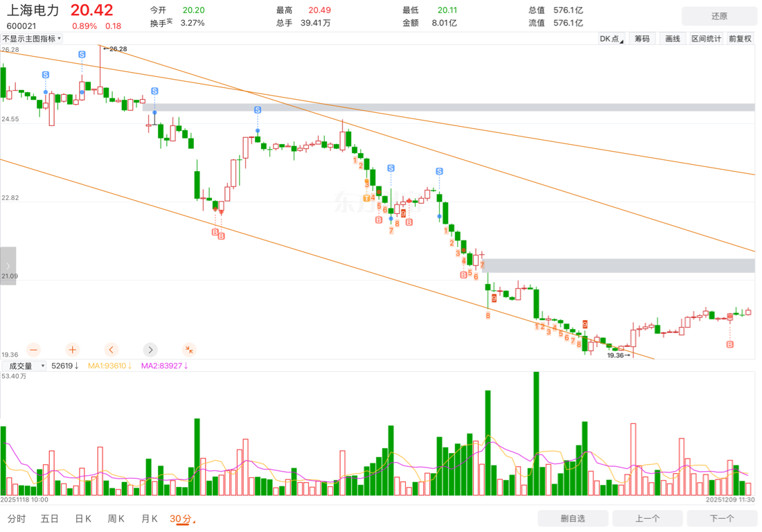Click the zoom-in plus chart button
Screen dimensions: 762x532
click(73, 350)
